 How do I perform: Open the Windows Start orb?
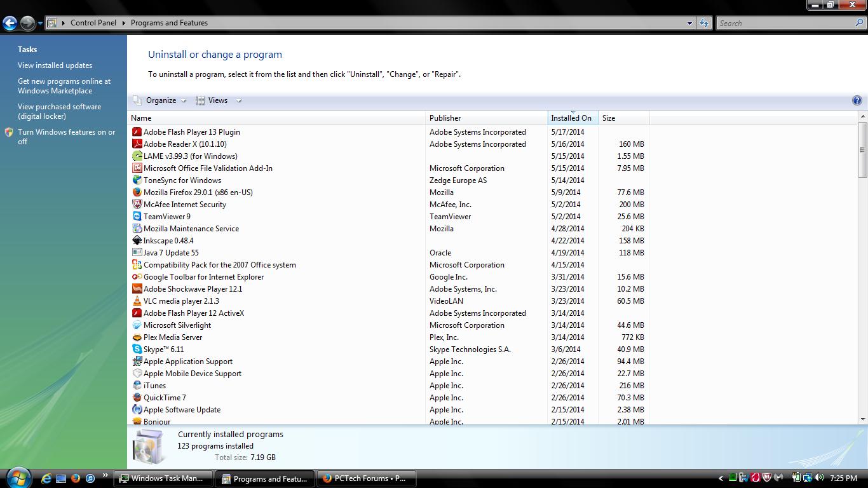pos(18,477)
